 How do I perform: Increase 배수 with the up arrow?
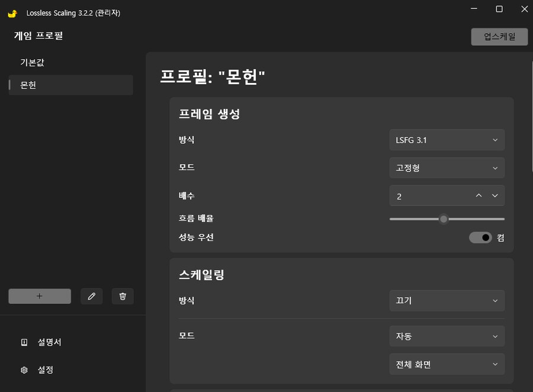coord(479,196)
